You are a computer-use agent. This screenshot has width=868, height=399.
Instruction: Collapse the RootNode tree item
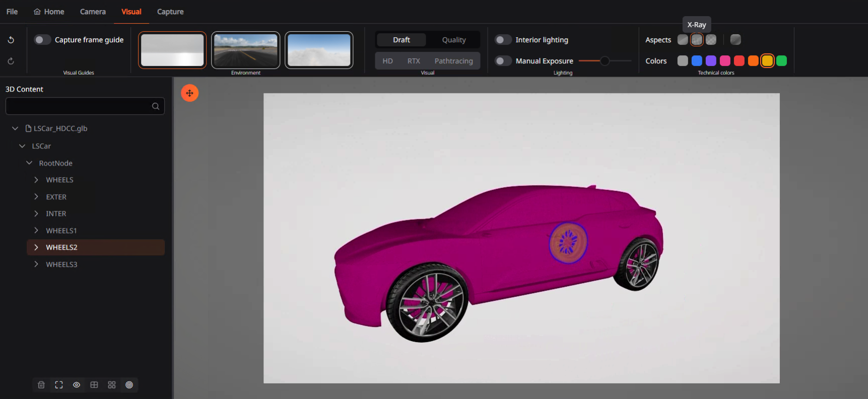pos(29,163)
